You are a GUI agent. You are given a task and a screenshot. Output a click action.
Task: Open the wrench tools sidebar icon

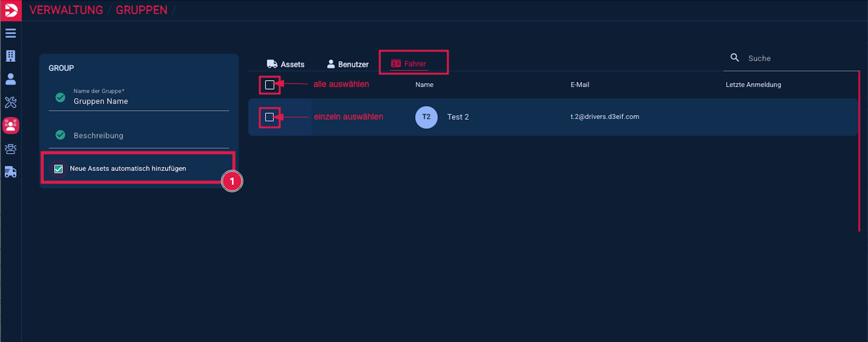click(x=11, y=102)
